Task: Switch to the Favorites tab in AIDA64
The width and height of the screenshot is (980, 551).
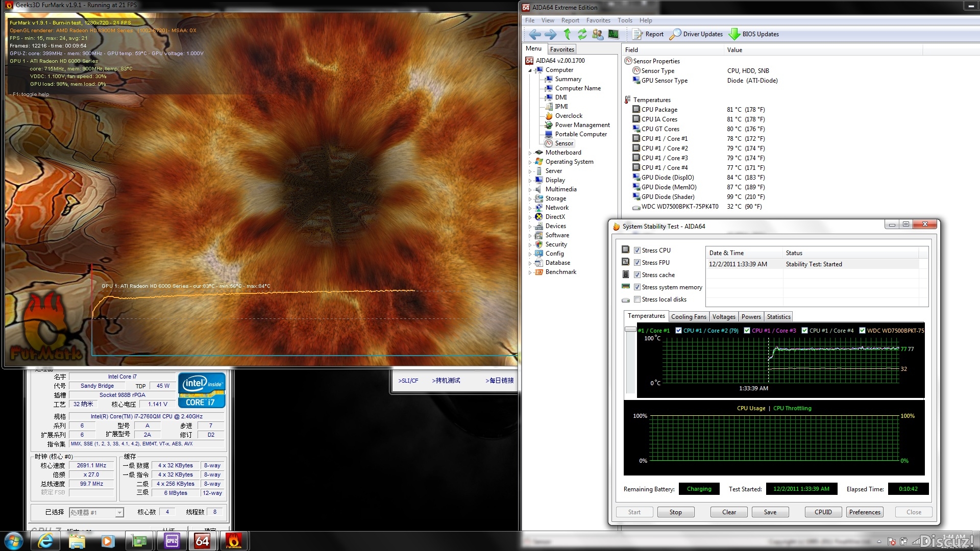Action: tap(562, 49)
